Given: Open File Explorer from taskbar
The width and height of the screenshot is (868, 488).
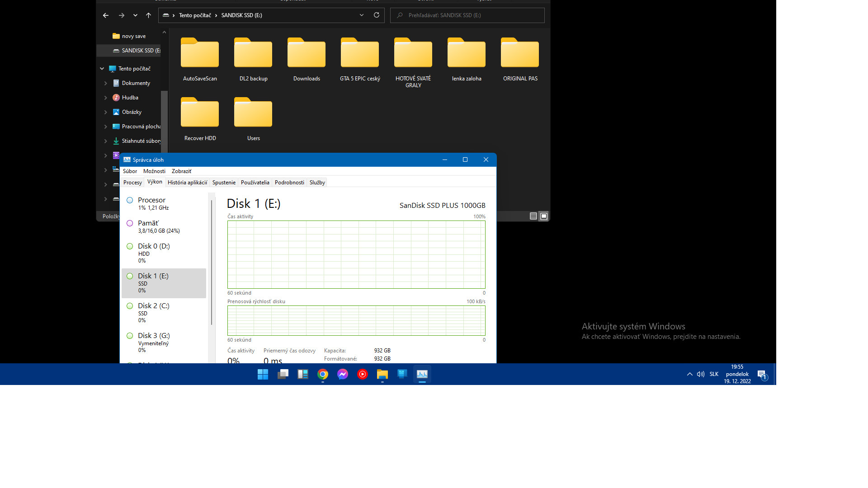Looking at the screenshot, I should [382, 374].
